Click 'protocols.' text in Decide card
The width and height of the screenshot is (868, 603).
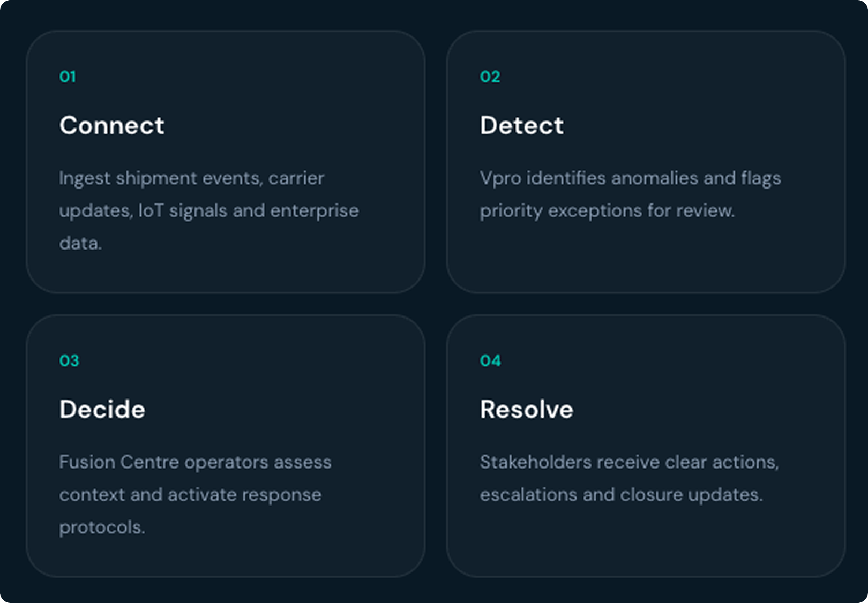102,528
